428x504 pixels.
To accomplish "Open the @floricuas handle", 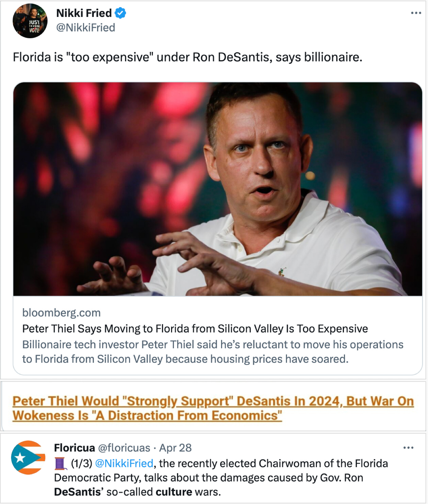I will [124, 448].
